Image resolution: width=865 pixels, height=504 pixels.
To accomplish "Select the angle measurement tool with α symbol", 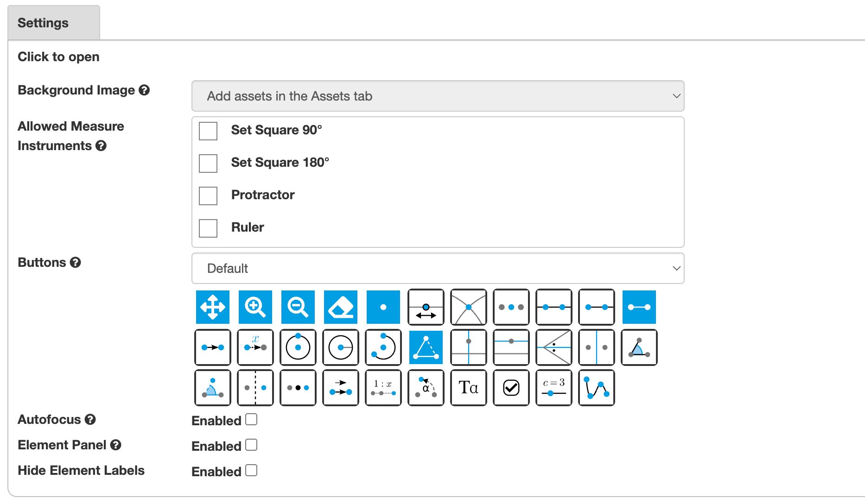I will 426,388.
